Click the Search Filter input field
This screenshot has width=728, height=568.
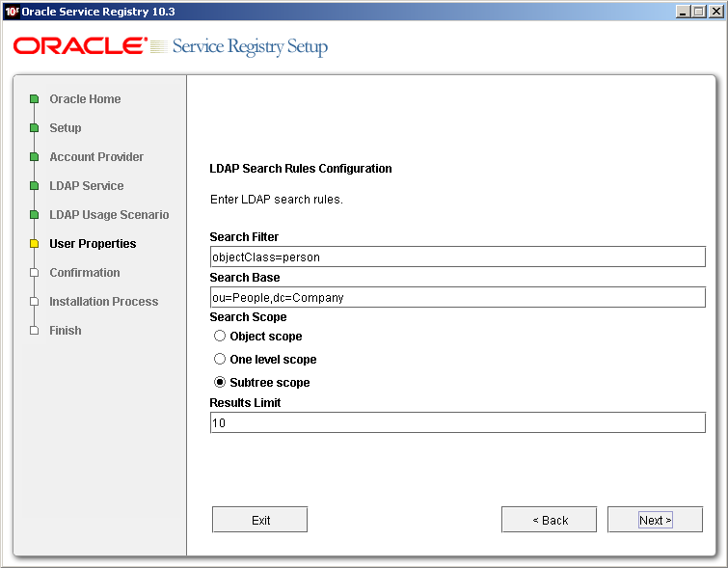(x=457, y=257)
